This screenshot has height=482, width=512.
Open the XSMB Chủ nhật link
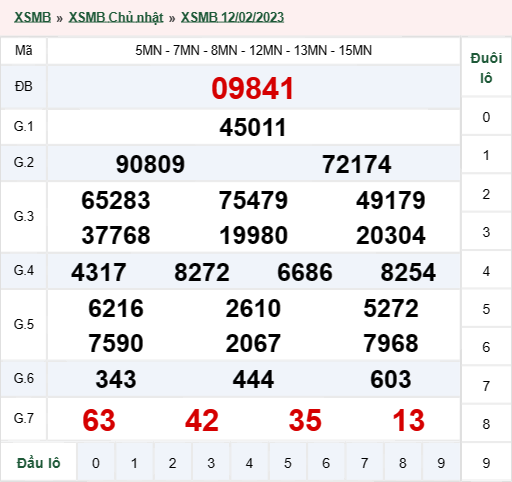tap(116, 17)
